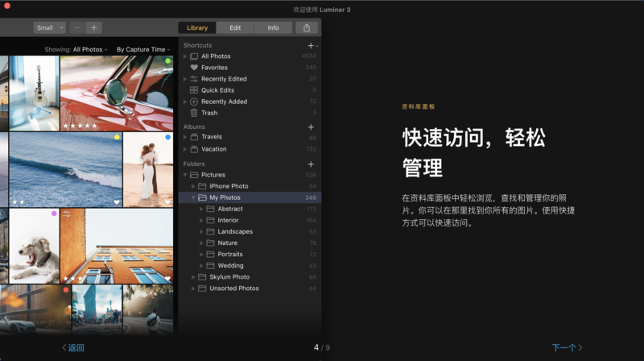
Task: Click the Recently Added plus-circle icon
Action: 194,102
